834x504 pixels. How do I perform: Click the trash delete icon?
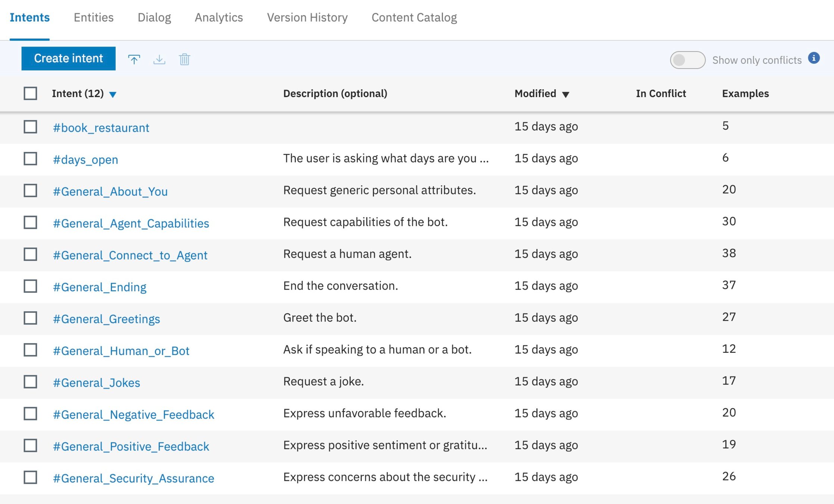(185, 59)
